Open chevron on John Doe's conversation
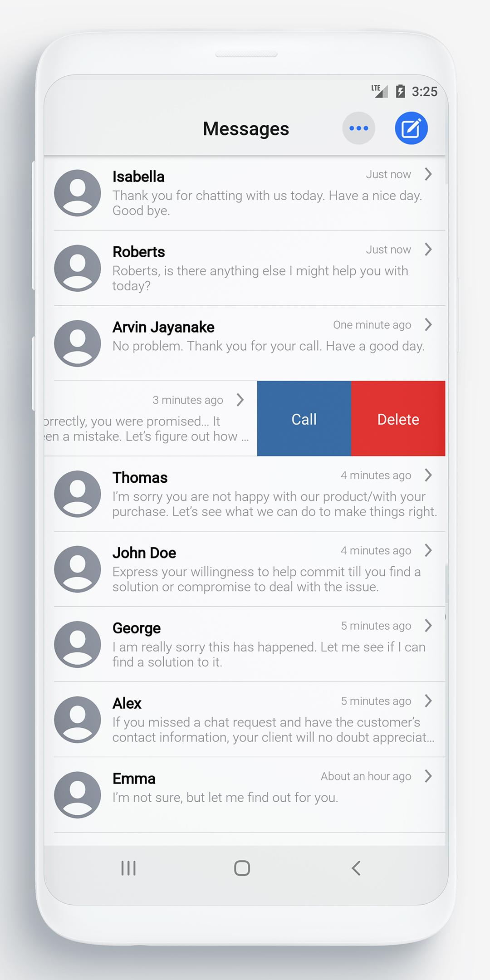This screenshot has height=980, width=490. pos(428,551)
